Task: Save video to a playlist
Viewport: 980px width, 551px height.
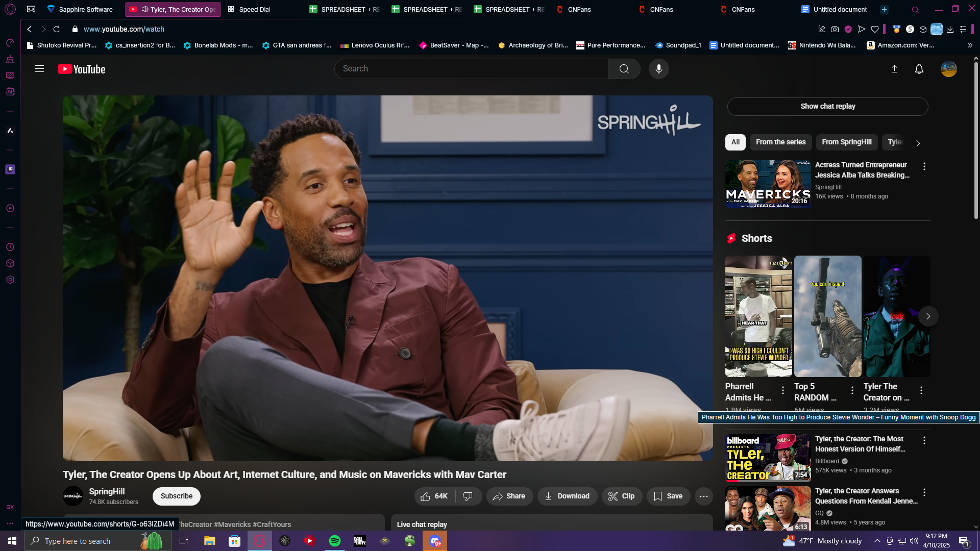Action: 668,496
